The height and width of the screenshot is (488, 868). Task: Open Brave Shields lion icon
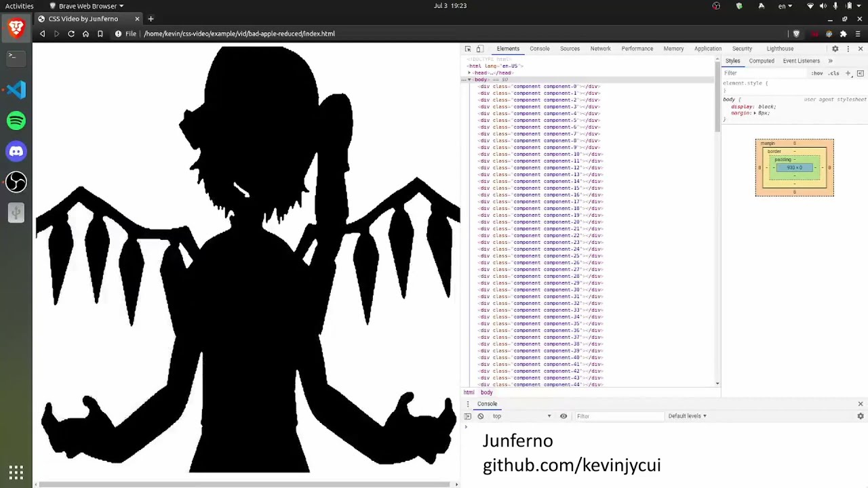797,34
